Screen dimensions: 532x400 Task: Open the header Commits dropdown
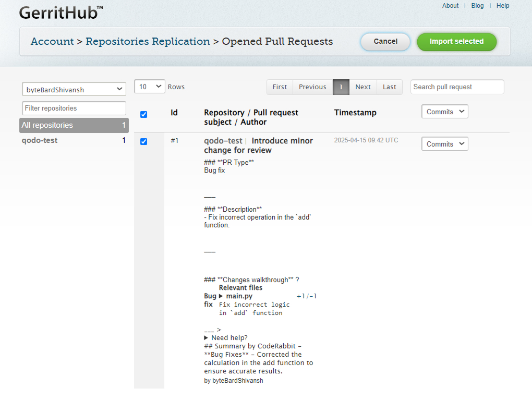445,112
